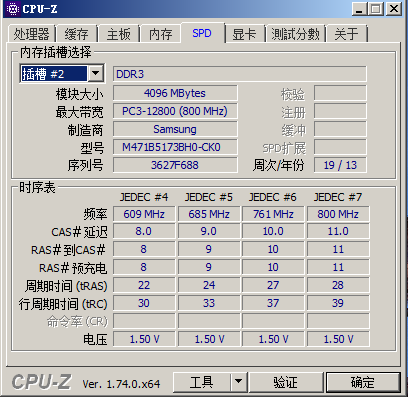The height and width of the screenshot is (397, 408).
Task: Click the tRC value 37
Action: [x=273, y=303]
